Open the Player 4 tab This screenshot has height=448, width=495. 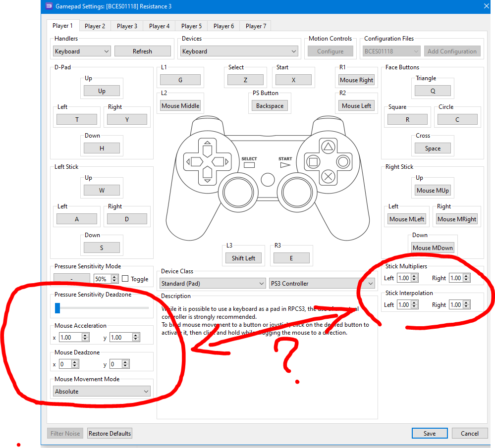click(159, 26)
